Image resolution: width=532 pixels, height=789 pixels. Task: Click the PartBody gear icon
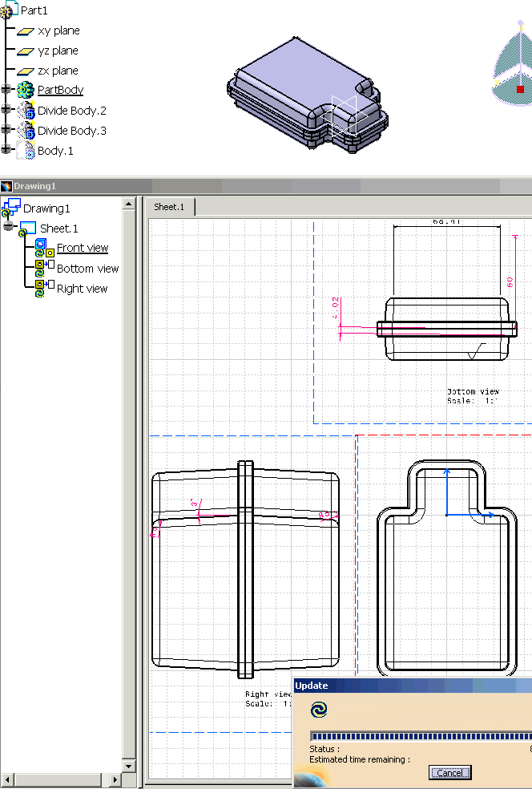pyautogui.click(x=26, y=91)
